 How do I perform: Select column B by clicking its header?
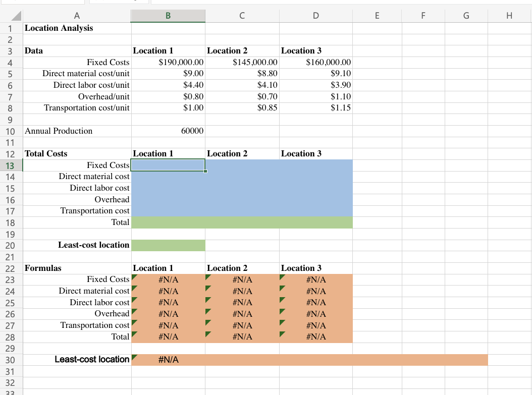point(168,16)
